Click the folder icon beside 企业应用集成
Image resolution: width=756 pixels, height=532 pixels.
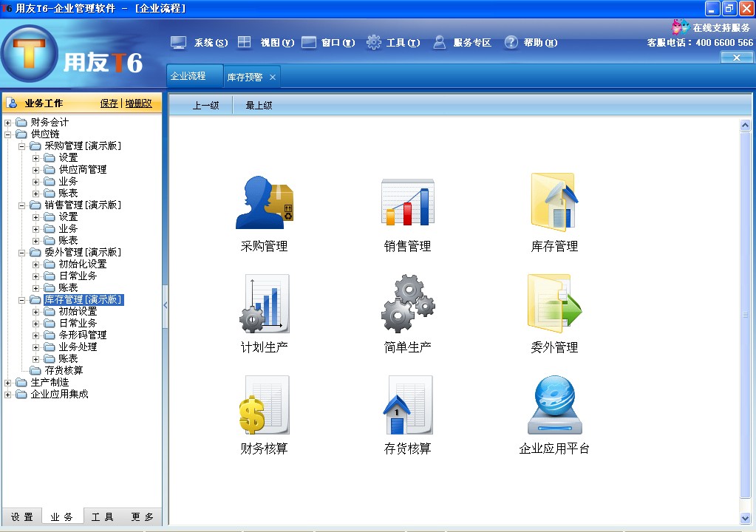[21, 394]
